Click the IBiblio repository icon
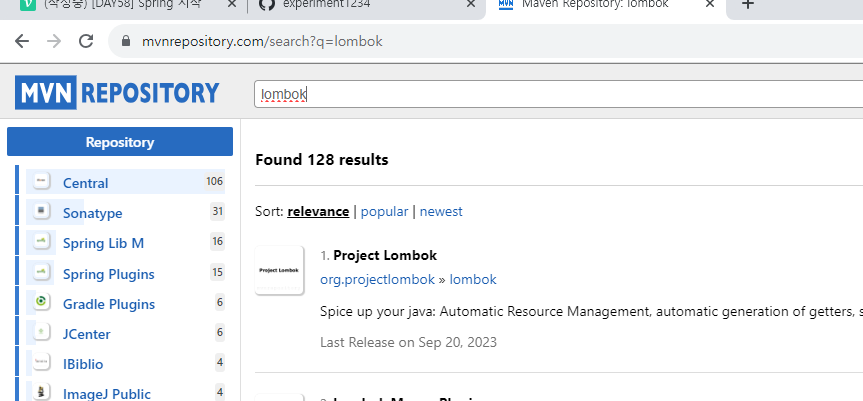863x401 pixels. click(x=41, y=362)
